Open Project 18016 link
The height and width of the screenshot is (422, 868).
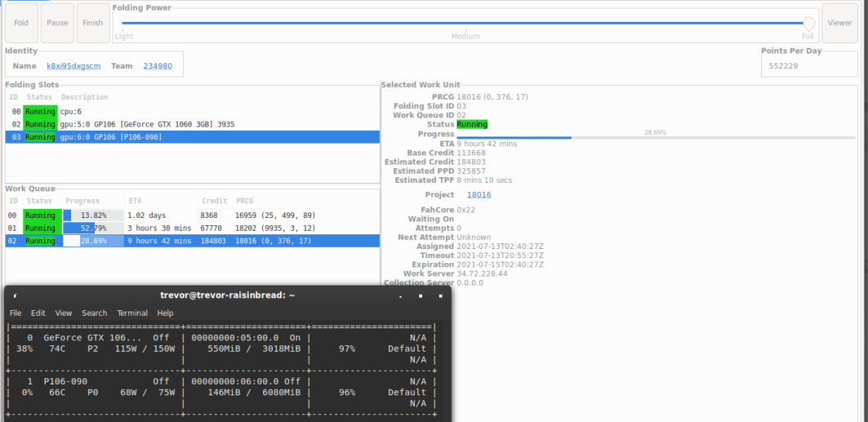pos(479,195)
